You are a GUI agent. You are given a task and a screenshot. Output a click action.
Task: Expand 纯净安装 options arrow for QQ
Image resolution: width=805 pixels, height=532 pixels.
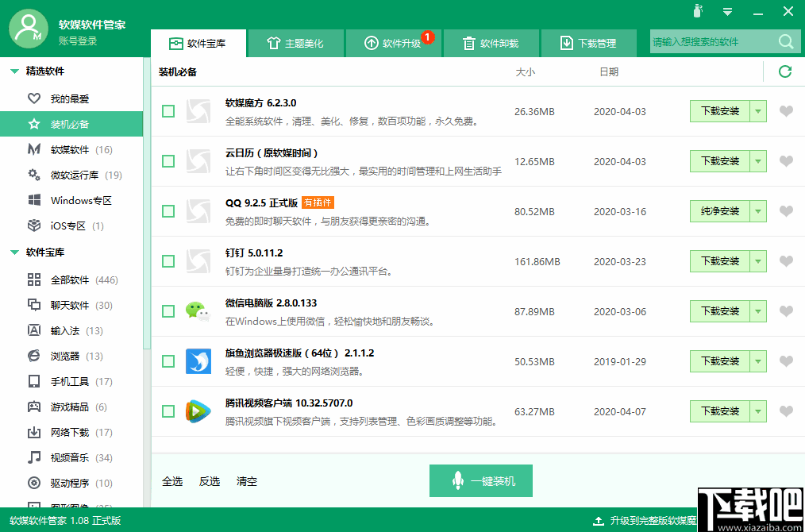click(758, 211)
